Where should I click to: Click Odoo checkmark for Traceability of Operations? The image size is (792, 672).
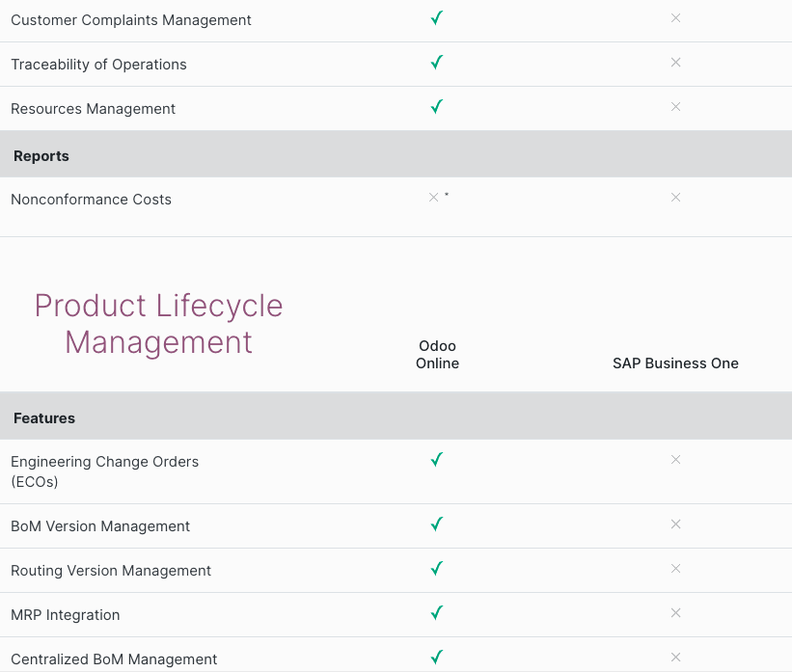click(437, 63)
